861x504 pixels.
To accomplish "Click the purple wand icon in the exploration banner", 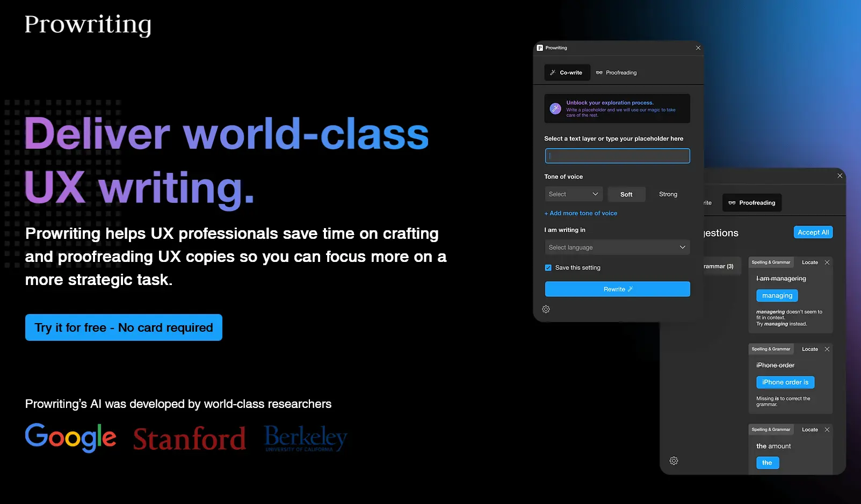I will click(555, 108).
